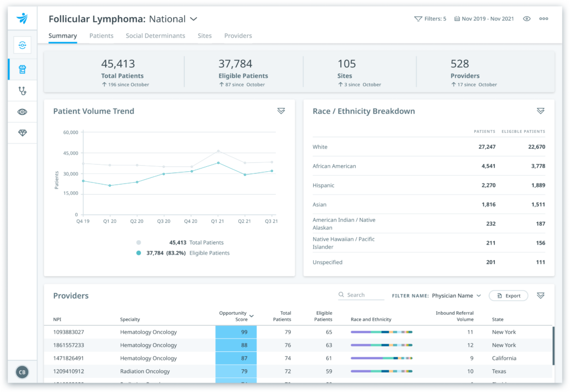
Task: Click the data sync icon in the sidebar
Action: point(22,45)
